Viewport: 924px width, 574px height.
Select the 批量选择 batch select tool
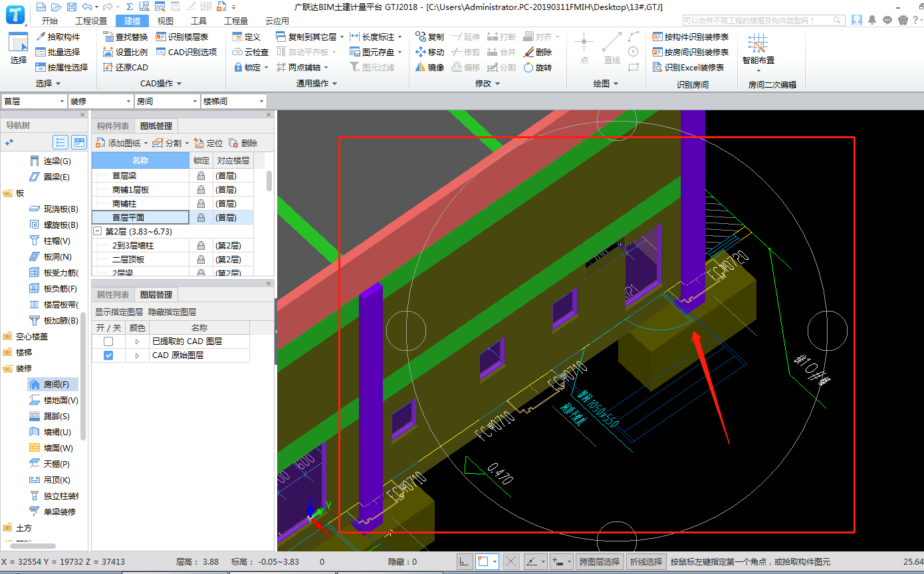coord(58,52)
